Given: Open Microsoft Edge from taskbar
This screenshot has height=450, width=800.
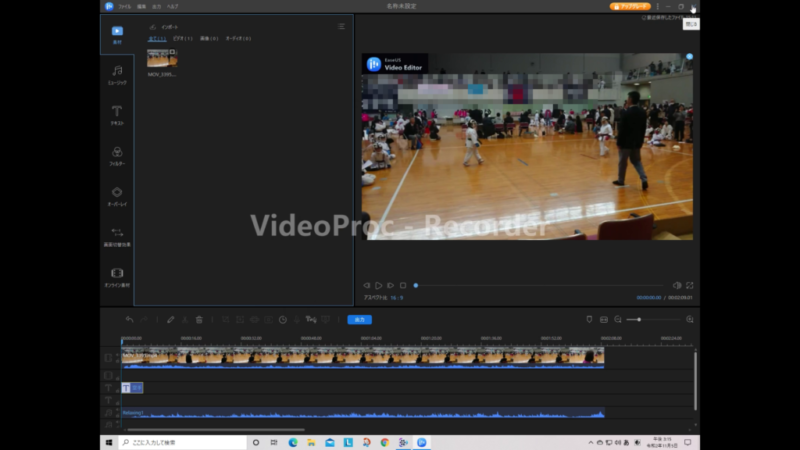Looking at the screenshot, I should [293, 442].
